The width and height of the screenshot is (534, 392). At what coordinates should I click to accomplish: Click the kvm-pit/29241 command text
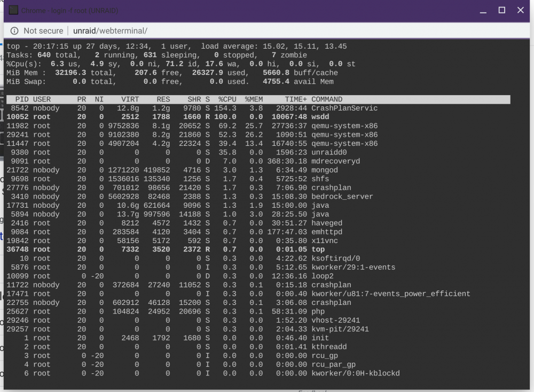coord(340,330)
